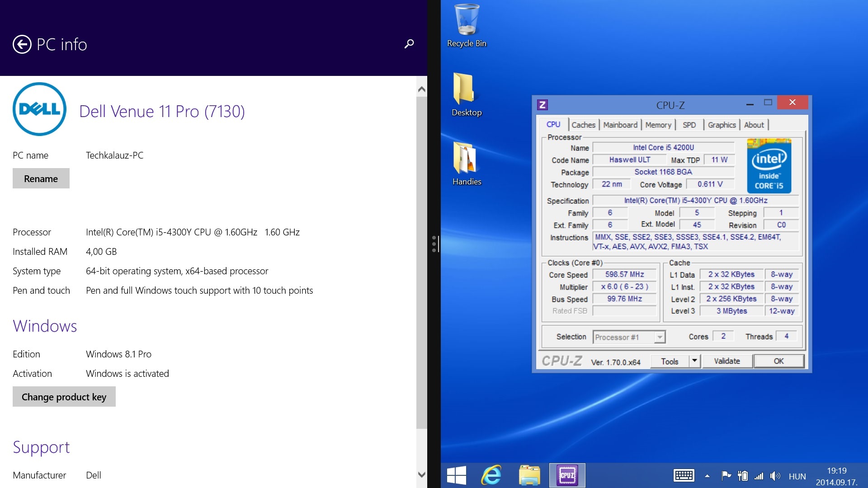The image size is (868, 488).
Task: Go back using the PC info arrow
Action: click(22, 44)
